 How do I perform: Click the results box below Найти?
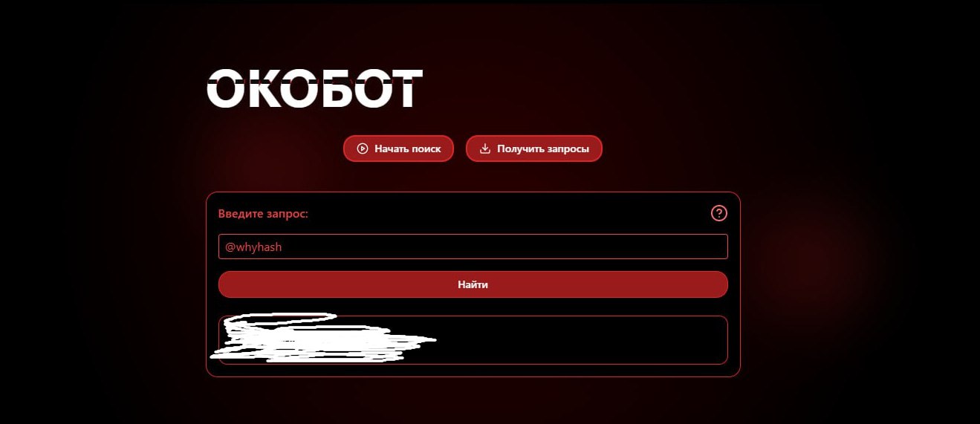(473, 340)
